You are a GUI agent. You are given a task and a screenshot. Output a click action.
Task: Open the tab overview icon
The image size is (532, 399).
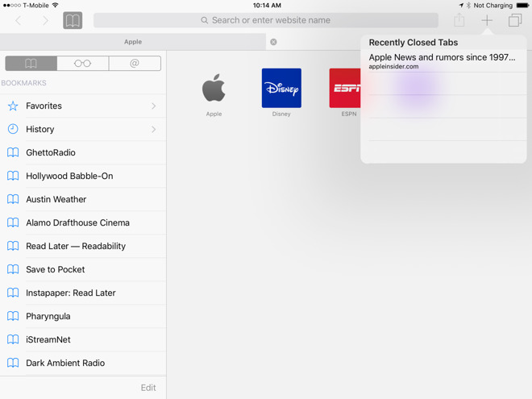(515, 20)
